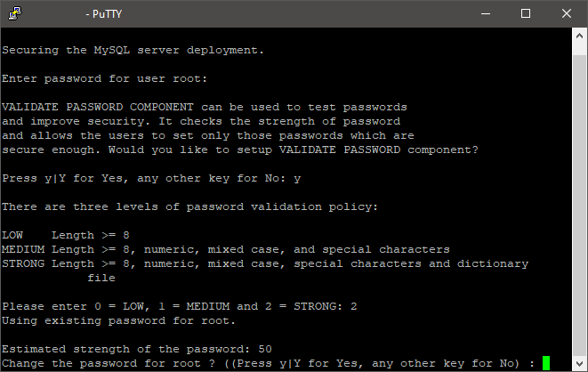This screenshot has height=372, width=588.
Task: Click the green terminal cursor block
Action: click(x=546, y=363)
